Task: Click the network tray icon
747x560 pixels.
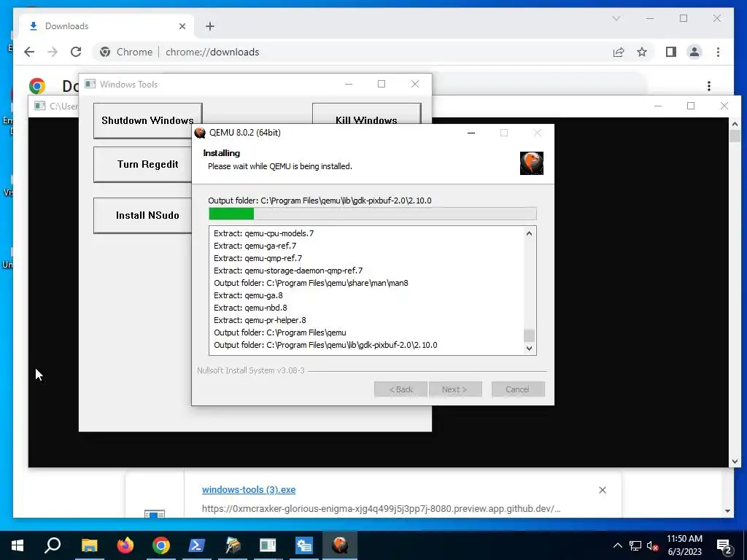Action: pyautogui.click(x=635, y=545)
